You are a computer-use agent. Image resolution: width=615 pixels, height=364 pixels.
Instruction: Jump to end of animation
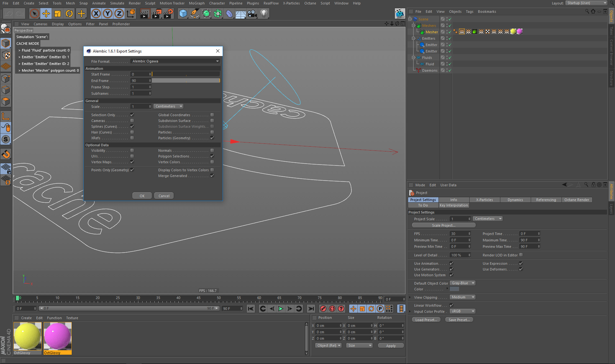click(311, 309)
